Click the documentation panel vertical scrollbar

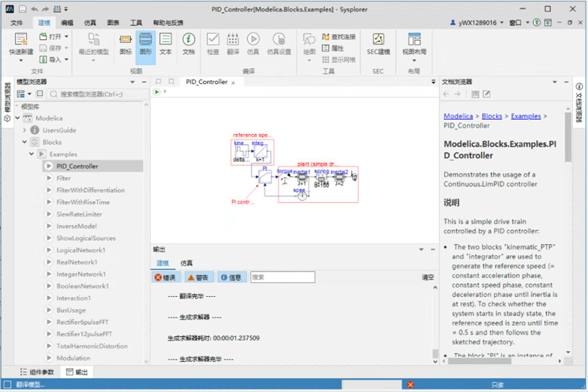(568, 137)
